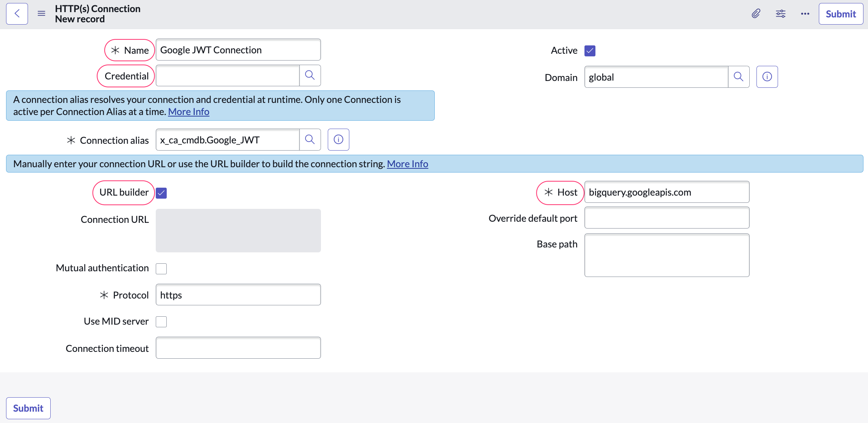
Task: Click the Base path text area
Action: [x=666, y=255]
